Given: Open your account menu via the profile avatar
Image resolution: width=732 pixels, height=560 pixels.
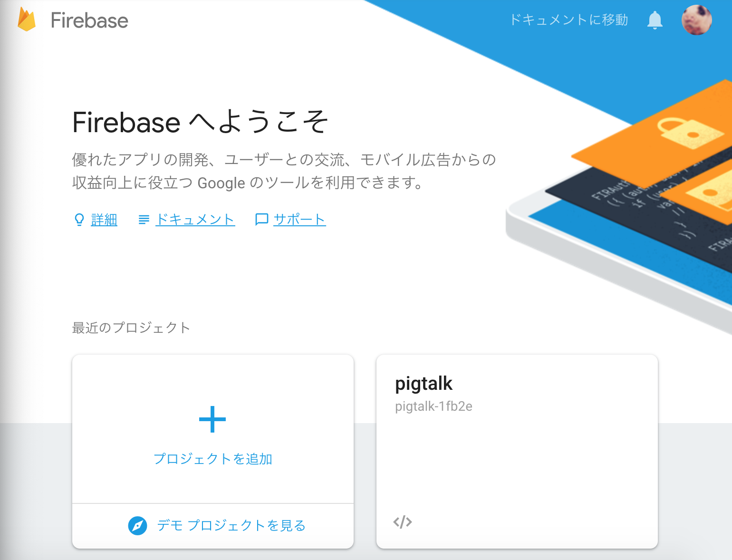Looking at the screenshot, I should [697, 20].
